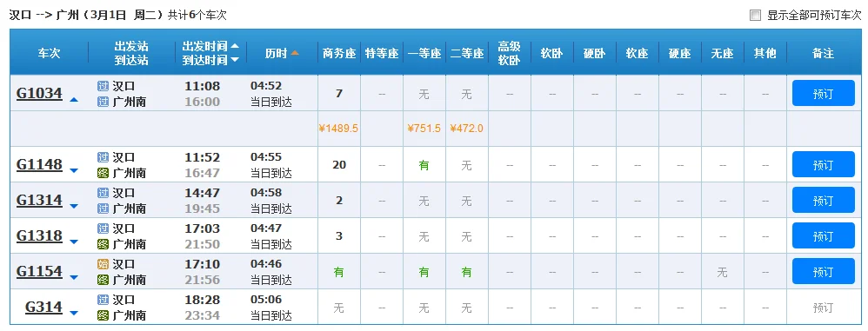868x331 pixels.
Task: Expand price details arrow beside G1318
Action: (74, 242)
